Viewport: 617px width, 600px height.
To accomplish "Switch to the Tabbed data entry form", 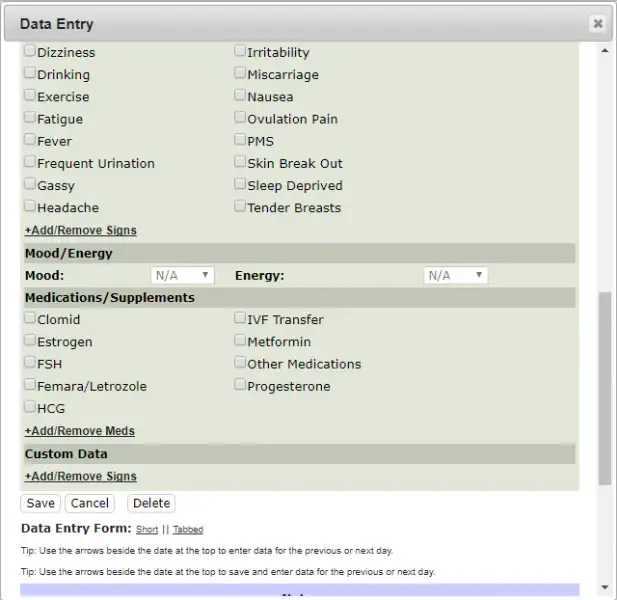I will click(x=188, y=529).
